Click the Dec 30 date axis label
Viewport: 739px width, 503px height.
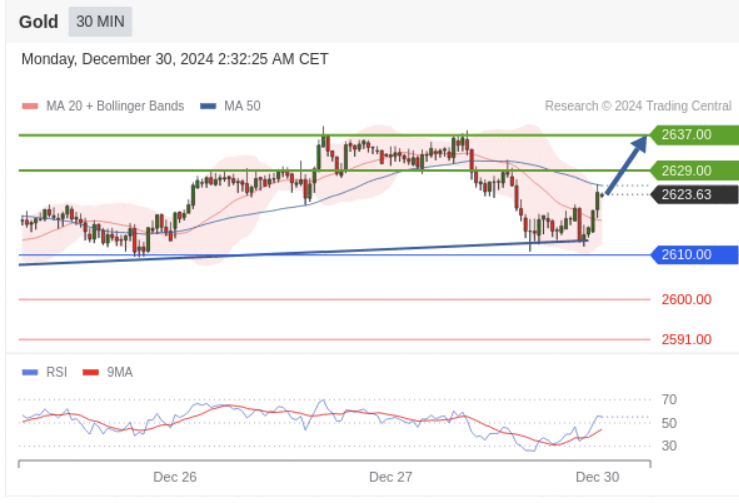pos(598,477)
